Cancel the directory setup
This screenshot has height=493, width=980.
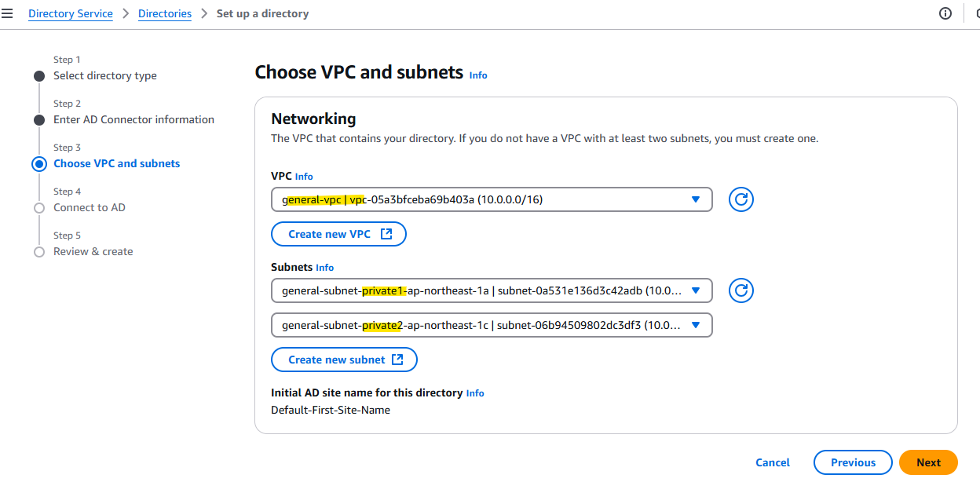coord(773,462)
